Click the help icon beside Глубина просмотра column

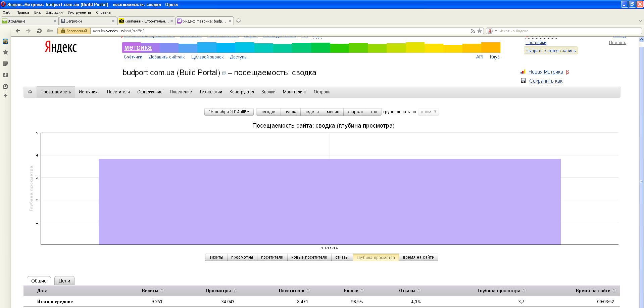coord(524,290)
